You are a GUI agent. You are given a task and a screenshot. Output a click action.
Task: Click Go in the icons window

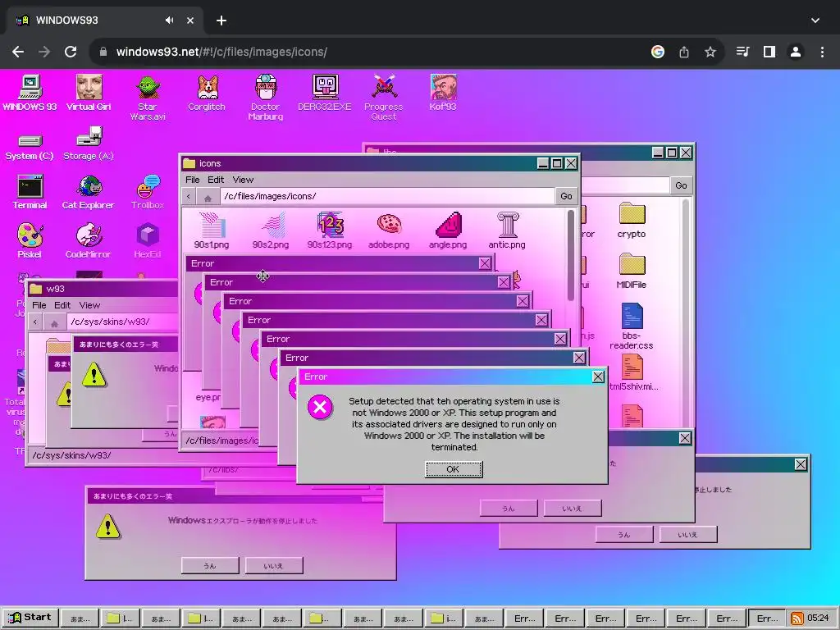[566, 196]
